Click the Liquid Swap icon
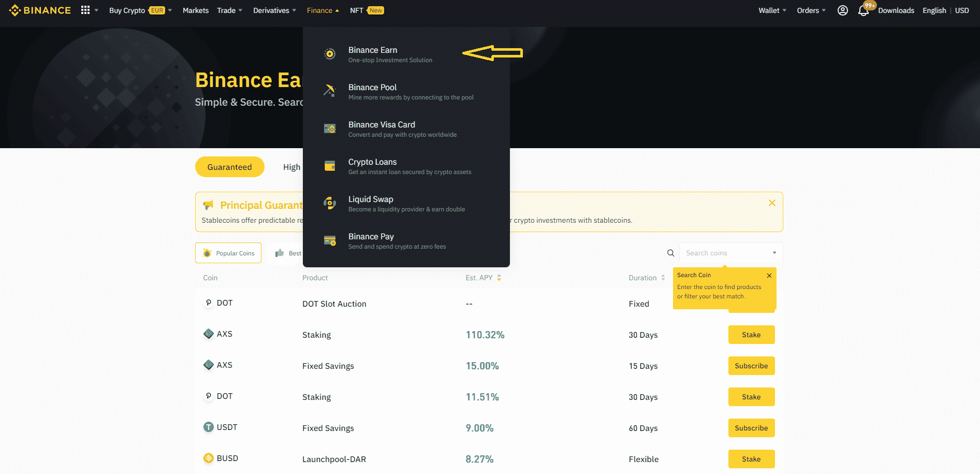Screen dimensions: 980x474 pos(329,203)
